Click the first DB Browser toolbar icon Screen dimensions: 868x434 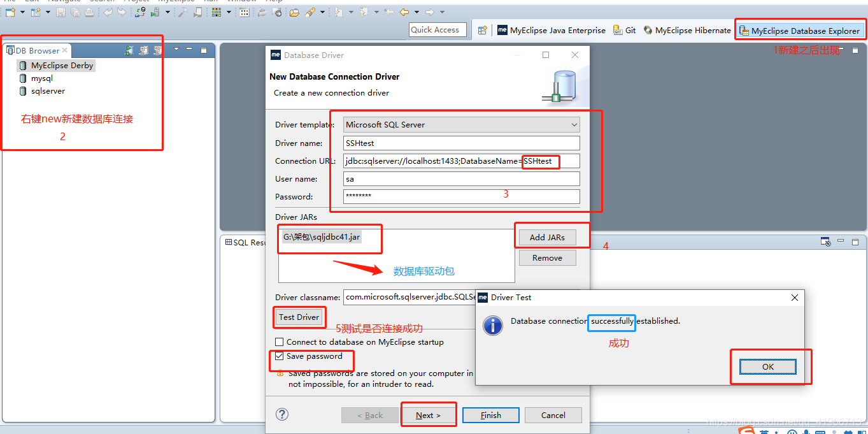[129, 50]
